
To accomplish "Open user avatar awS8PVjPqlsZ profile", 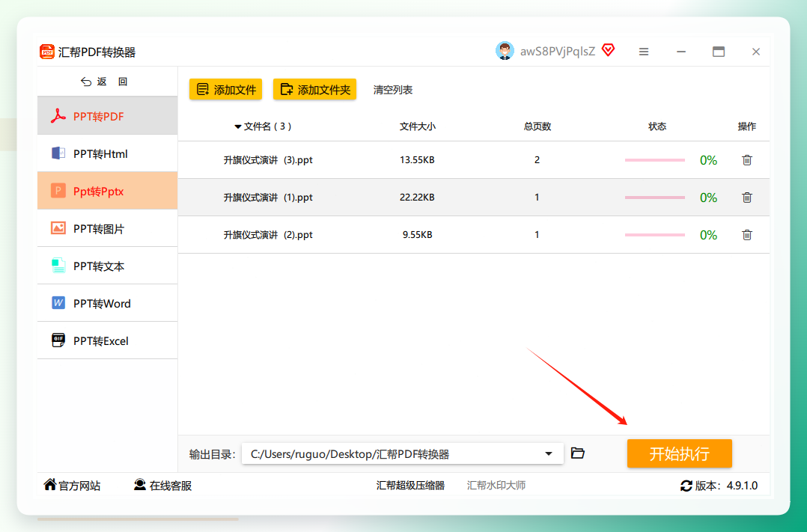I will 505,51.
